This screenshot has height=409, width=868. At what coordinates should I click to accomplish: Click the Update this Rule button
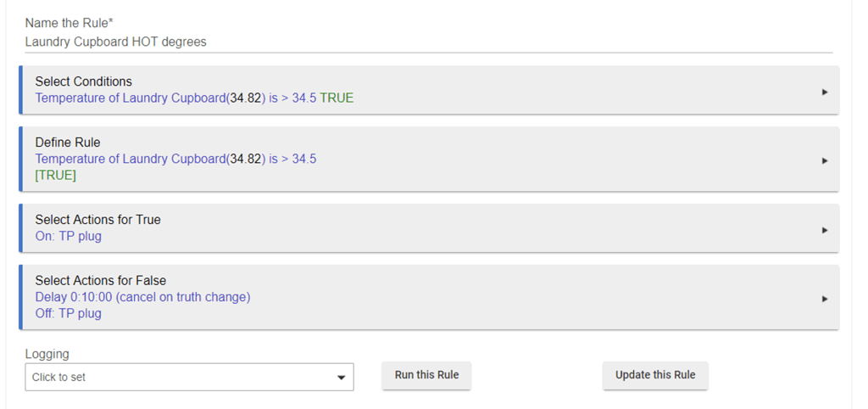pos(655,375)
